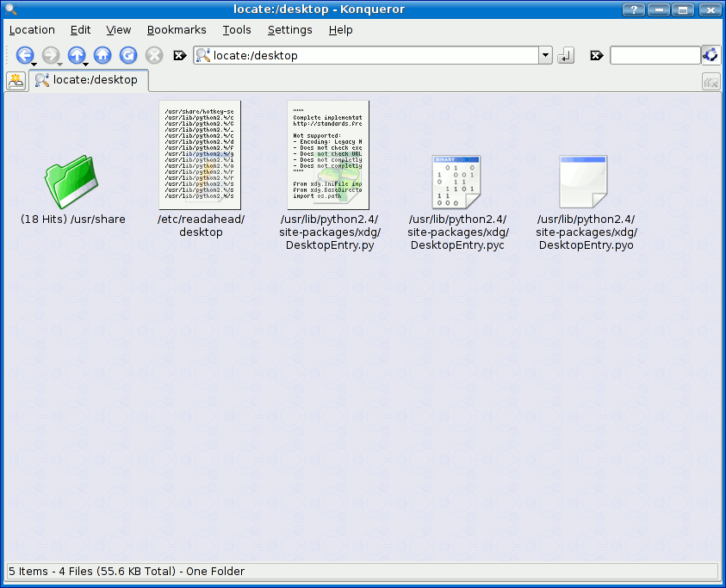The image size is (726, 588).
Task: Open the Tools menu
Action: [x=237, y=29]
